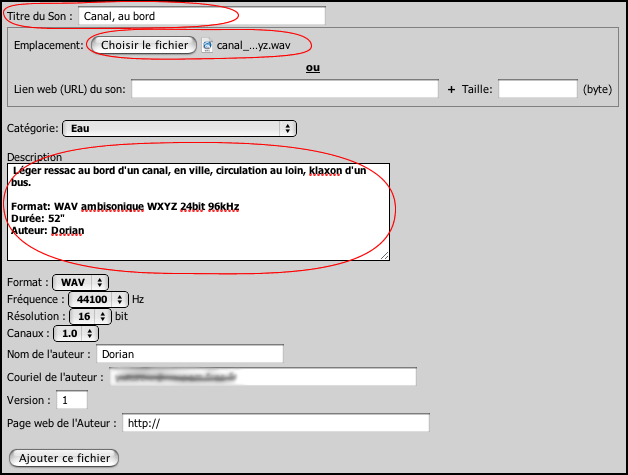The height and width of the screenshot is (475, 628).
Task: Open the Catégorie dropdown showing Eau
Action: 179,128
